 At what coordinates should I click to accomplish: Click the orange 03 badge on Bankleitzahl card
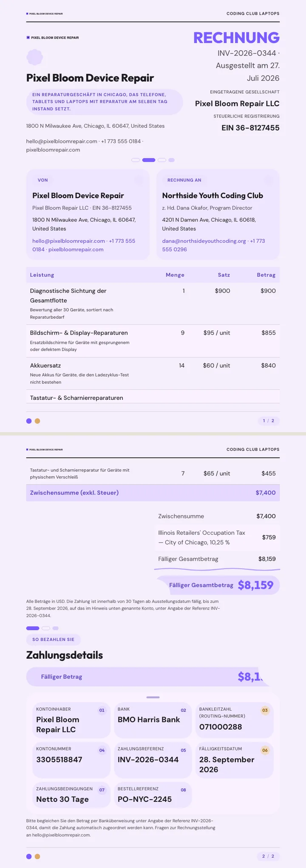[x=265, y=710]
